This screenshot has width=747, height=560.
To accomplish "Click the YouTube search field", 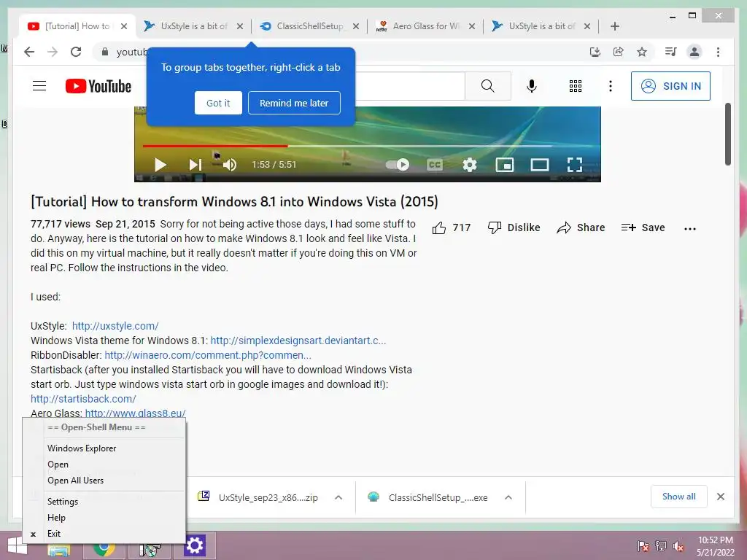I will click(410, 86).
